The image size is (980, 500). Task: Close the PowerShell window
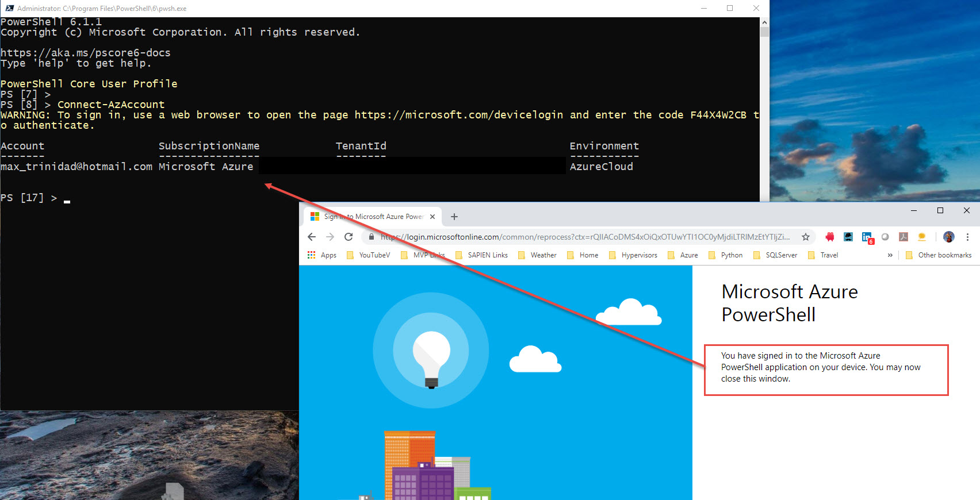[756, 8]
